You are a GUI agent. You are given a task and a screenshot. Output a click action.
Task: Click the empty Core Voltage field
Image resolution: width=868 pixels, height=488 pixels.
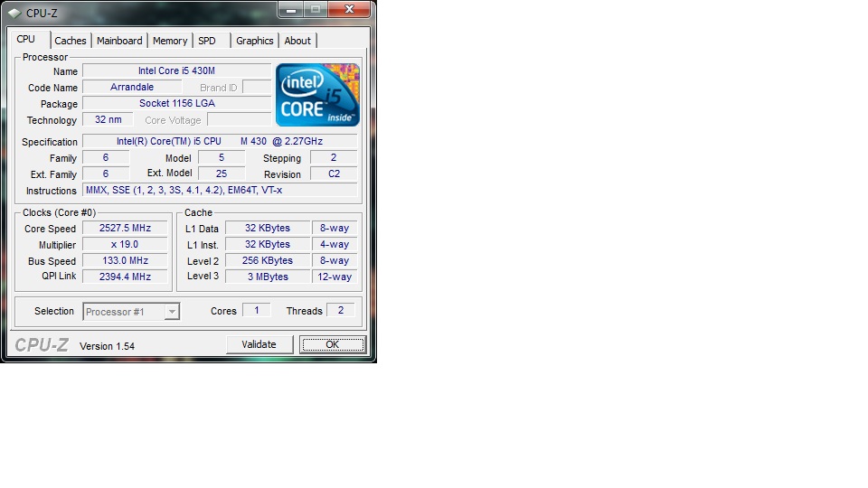pyautogui.click(x=239, y=119)
